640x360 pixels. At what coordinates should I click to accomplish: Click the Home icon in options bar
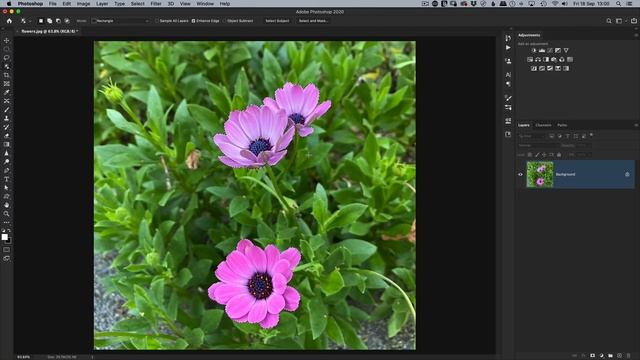(x=9, y=21)
